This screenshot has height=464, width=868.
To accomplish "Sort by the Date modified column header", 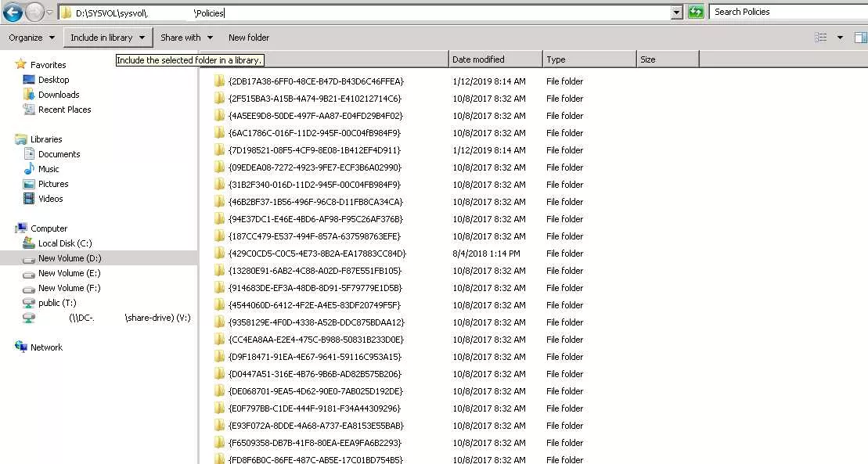I will (495, 59).
